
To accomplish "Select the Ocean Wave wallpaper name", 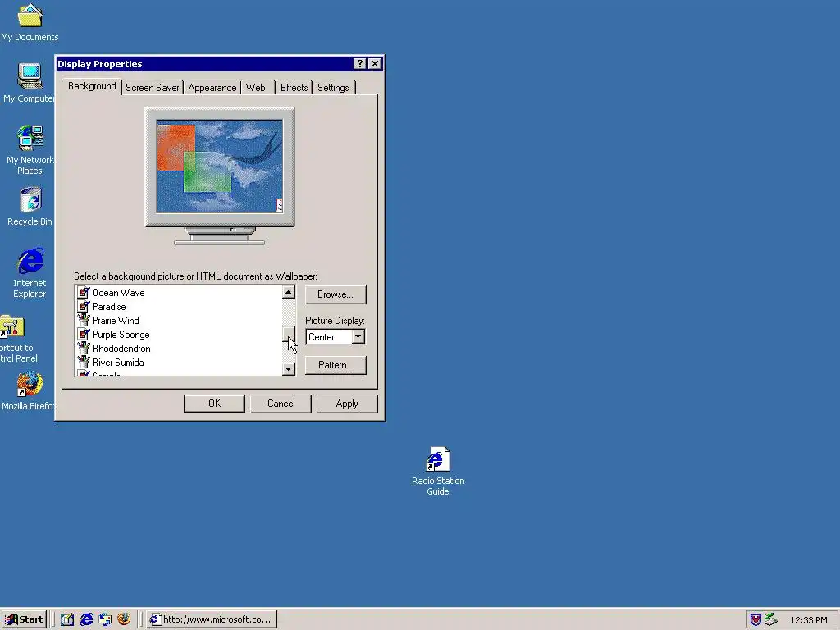I will (x=118, y=293).
